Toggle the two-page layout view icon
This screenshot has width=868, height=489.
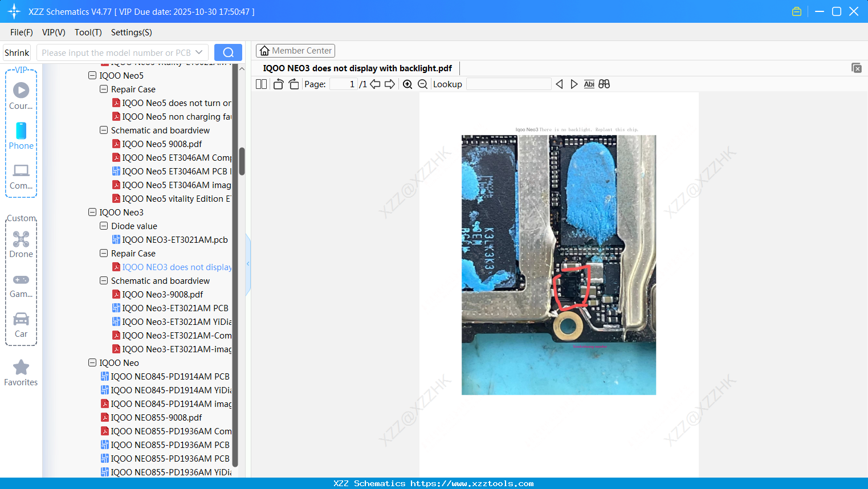click(262, 84)
